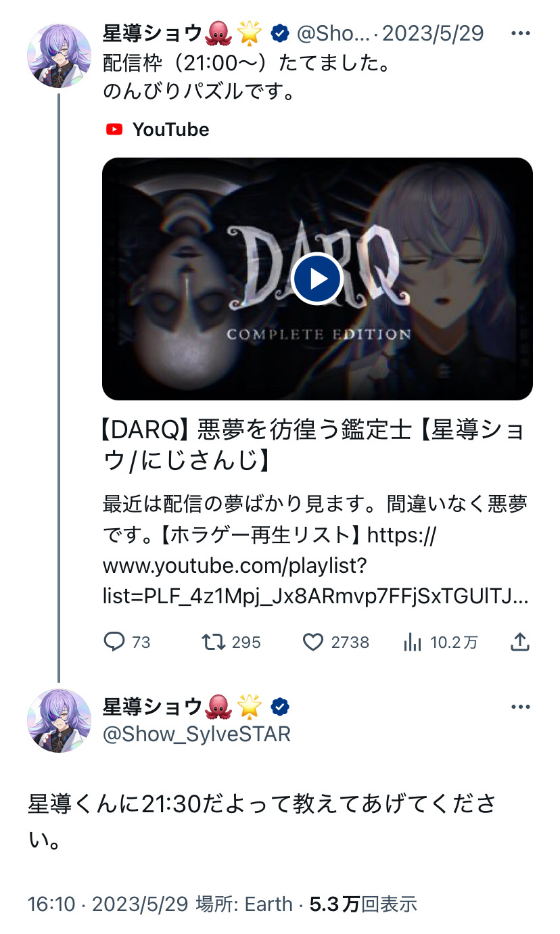This screenshot has height=934, width=560.
Task: Open the 【DARQ】悪夢を彷徨う鑑定士 video title
Action: [x=314, y=444]
